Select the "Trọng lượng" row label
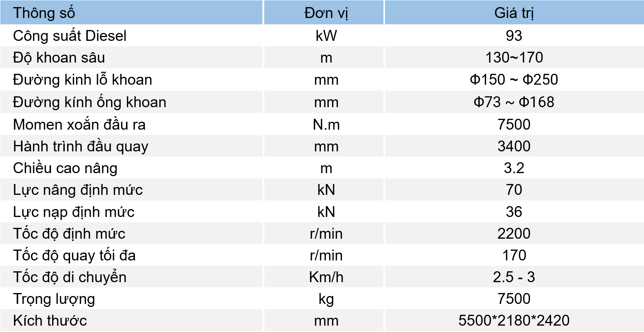The width and height of the screenshot is (644, 332). [54, 299]
